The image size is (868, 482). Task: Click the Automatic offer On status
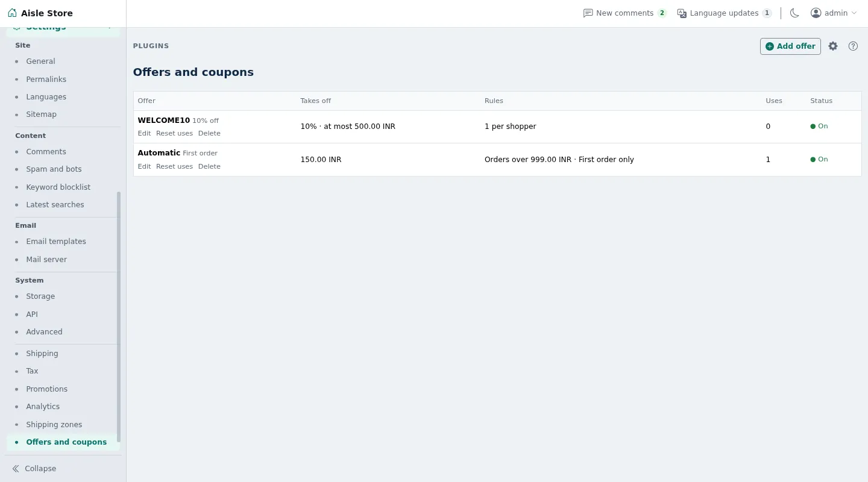(x=819, y=160)
